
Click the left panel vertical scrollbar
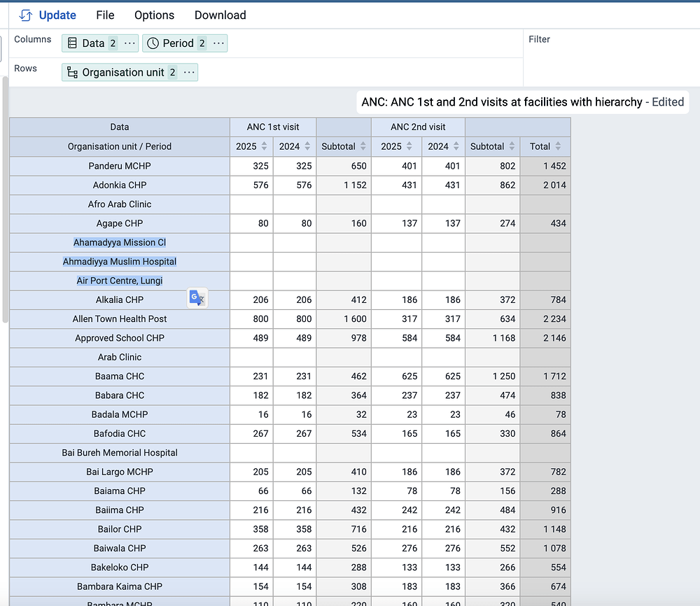tap(6, 199)
